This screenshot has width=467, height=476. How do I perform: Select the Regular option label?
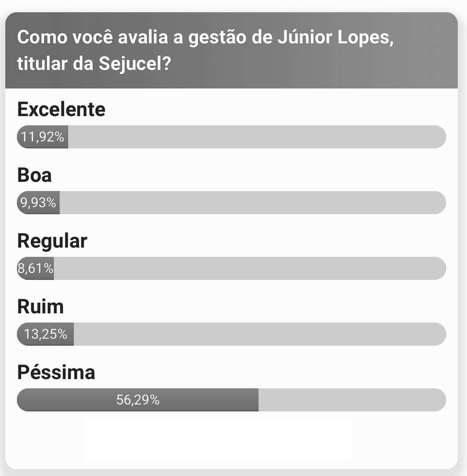[52, 241]
